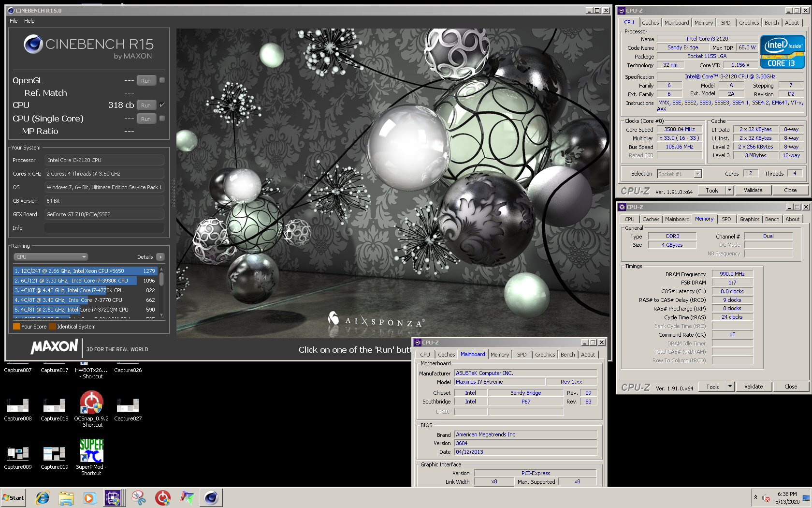Select ranking row Intel Core i7-3720QM
Viewport: 812px width, 508px height.
[x=85, y=310]
